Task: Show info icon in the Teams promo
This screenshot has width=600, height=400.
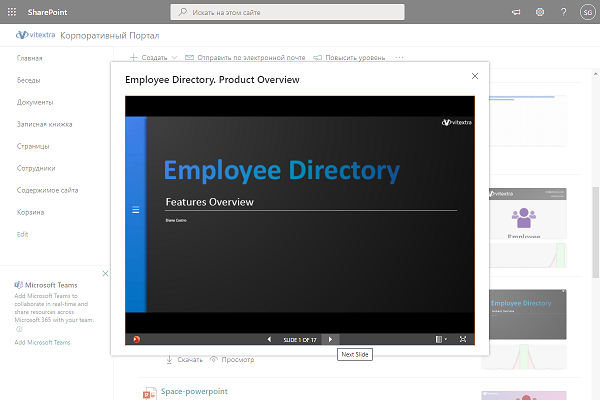Action: (x=19, y=329)
